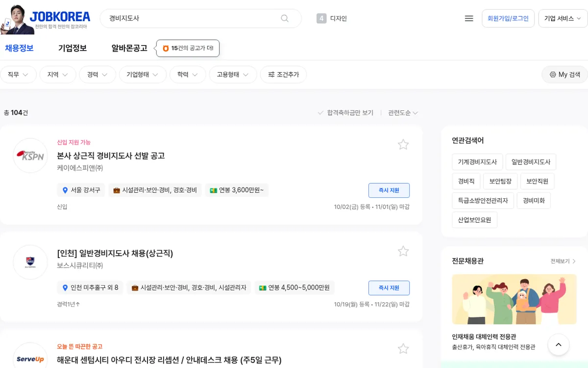588x368 pixels.
Task: Click company name 케이에스피앤㈜
Action: pos(80,168)
